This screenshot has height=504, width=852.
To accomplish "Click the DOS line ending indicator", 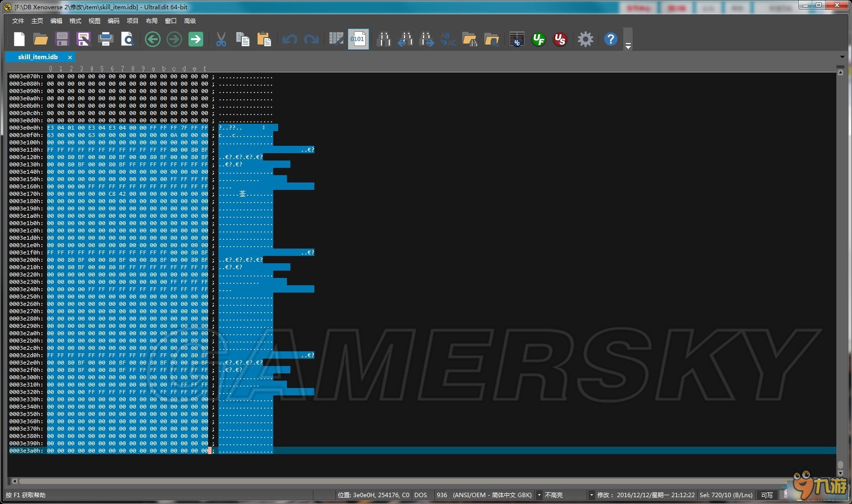I will click(421, 495).
